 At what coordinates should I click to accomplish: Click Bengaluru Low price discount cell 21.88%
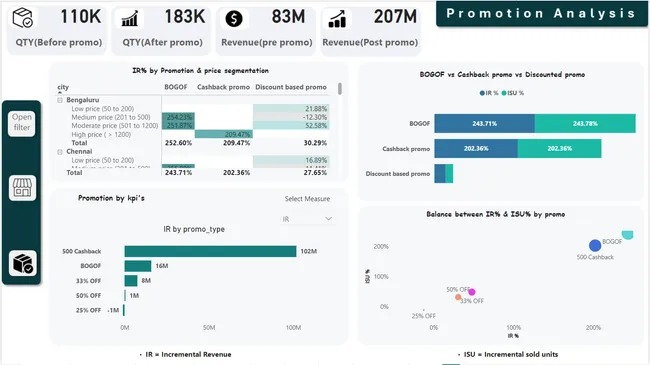[291, 109]
